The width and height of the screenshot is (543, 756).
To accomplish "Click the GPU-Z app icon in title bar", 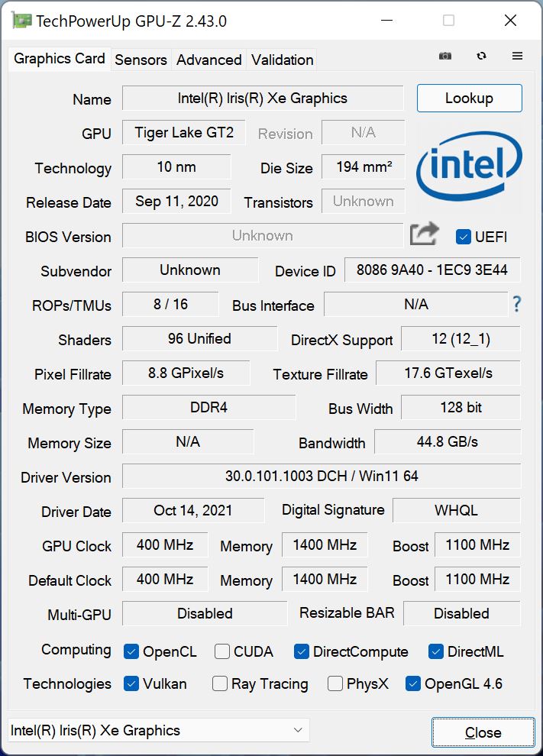I will (21, 21).
